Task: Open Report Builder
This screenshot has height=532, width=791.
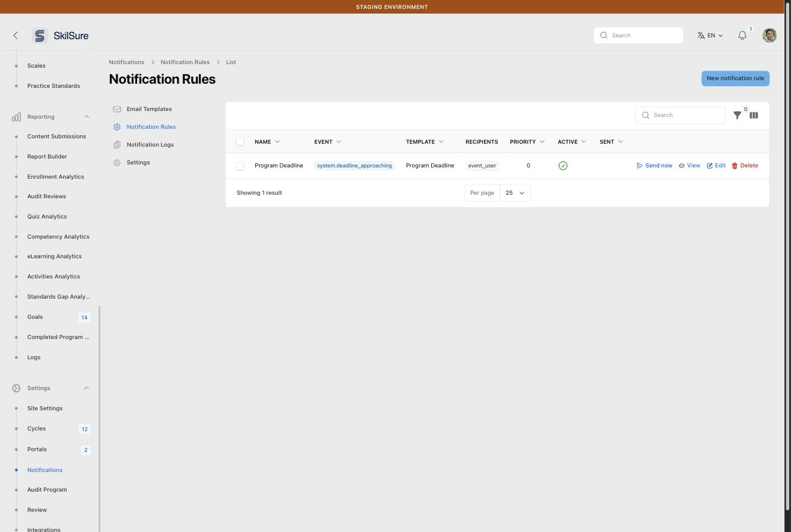Action: pyautogui.click(x=47, y=157)
